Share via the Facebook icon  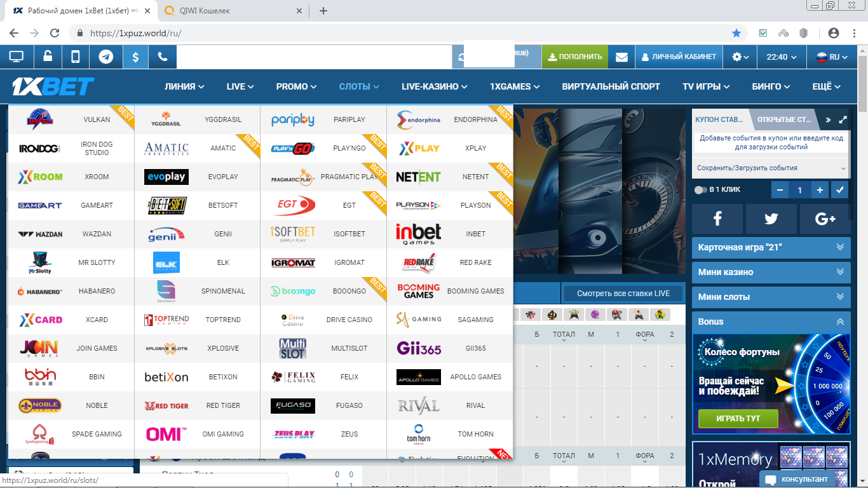click(717, 219)
